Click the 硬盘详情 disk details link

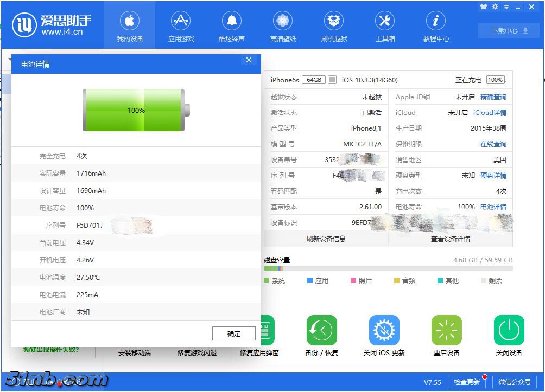(x=493, y=176)
